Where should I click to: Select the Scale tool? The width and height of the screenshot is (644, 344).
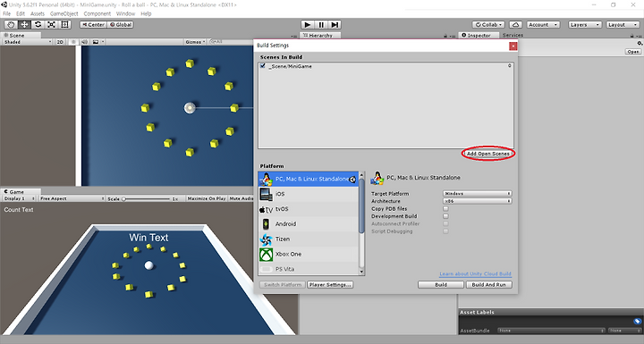pyautogui.click(x=51, y=25)
